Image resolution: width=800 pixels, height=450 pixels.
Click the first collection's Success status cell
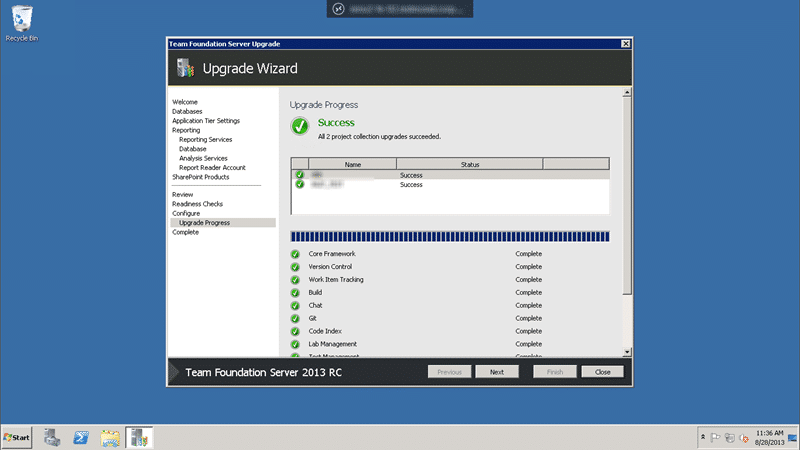(411, 175)
